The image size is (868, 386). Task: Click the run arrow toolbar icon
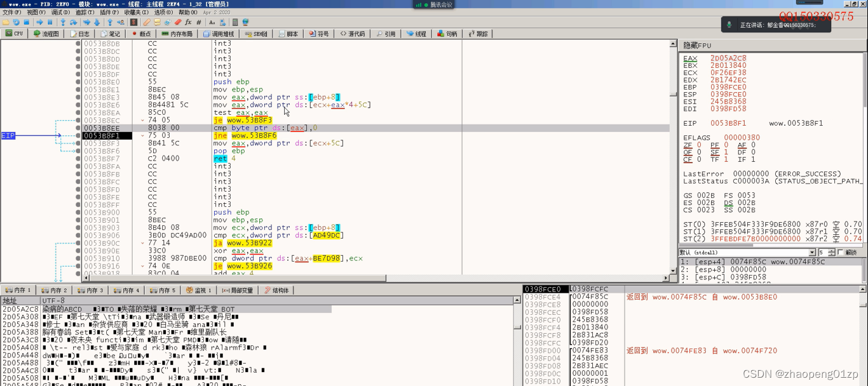pyautogui.click(x=39, y=22)
